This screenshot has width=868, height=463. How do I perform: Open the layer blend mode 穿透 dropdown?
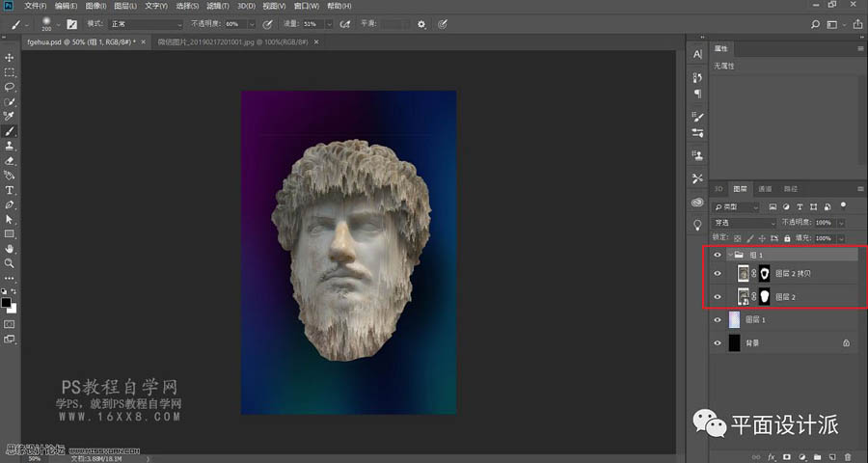[x=741, y=223]
